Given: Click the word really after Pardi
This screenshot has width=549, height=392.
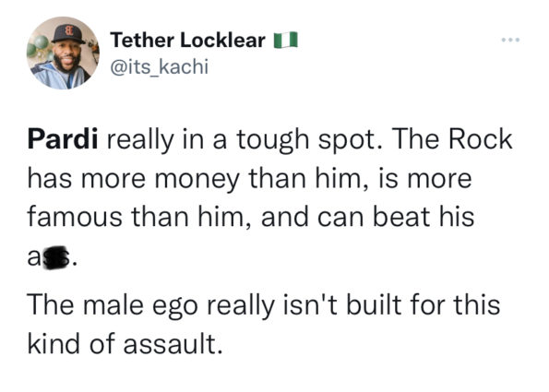Looking at the screenshot, I should 140,141.
